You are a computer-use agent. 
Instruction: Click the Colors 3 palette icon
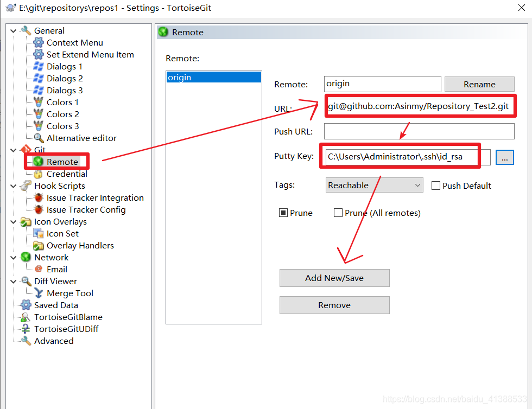(39, 126)
